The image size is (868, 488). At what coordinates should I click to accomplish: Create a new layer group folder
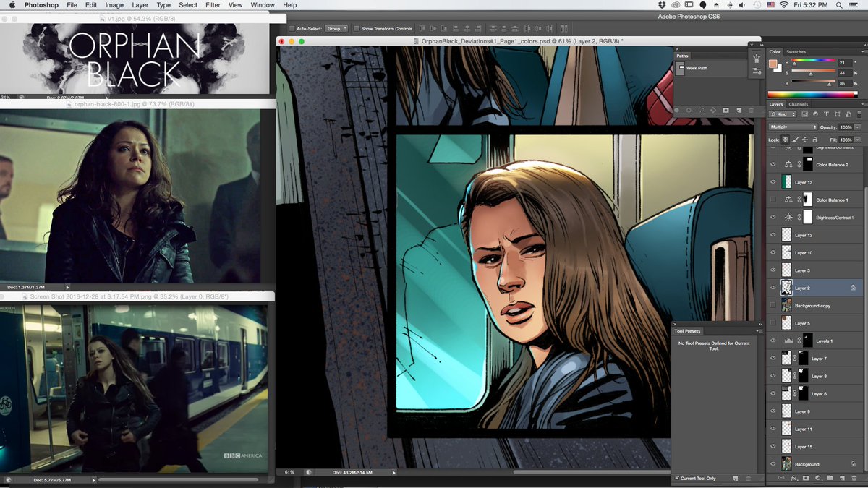point(830,478)
